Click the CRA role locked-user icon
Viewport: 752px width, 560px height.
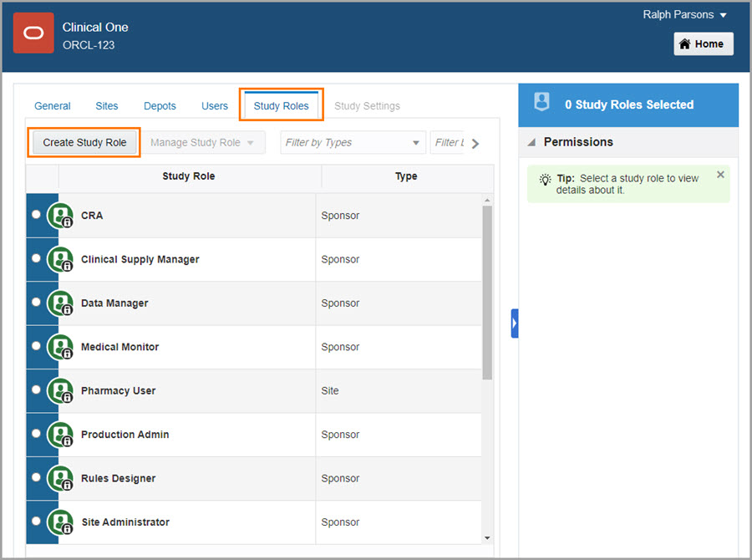60,216
